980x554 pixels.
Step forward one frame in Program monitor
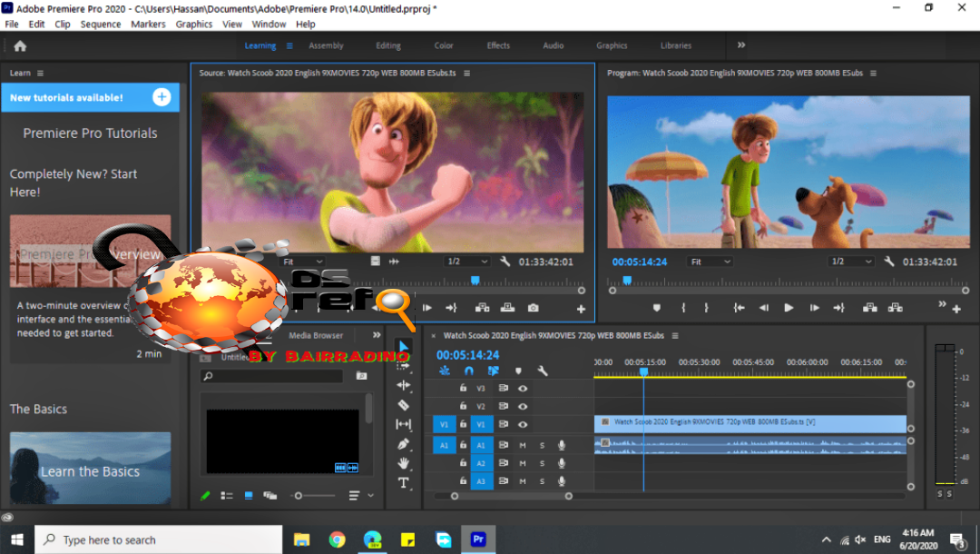tap(814, 308)
